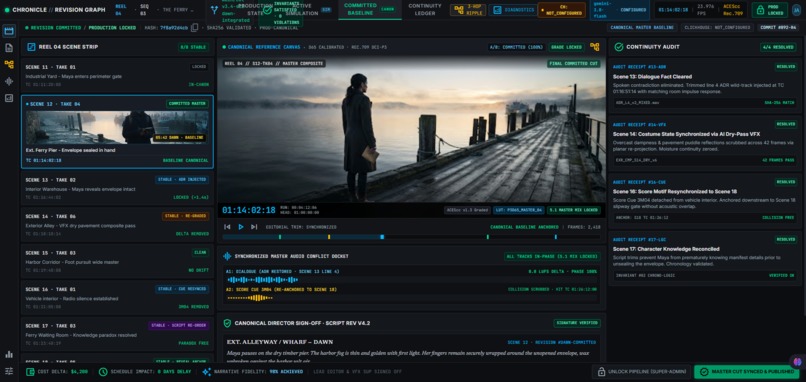Image resolution: width=806 pixels, height=382 pixels.
Task: Toggle the 3-Hop Ripple button
Action: [x=468, y=10]
